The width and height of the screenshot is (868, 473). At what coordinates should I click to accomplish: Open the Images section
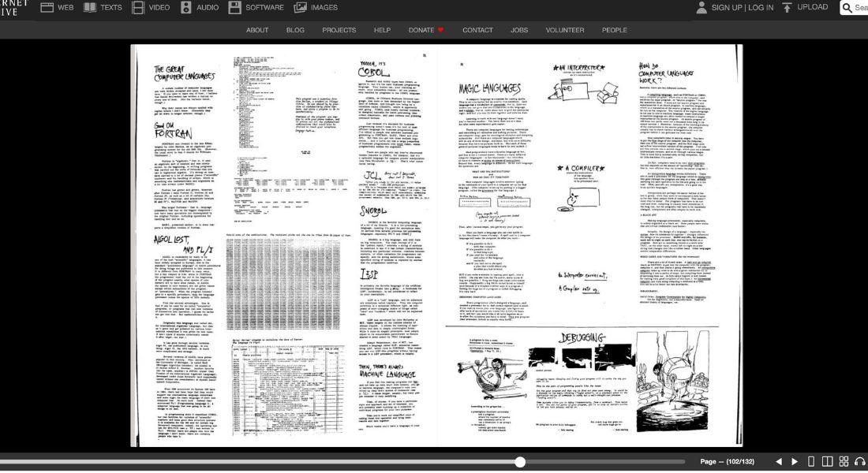point(316,7)
